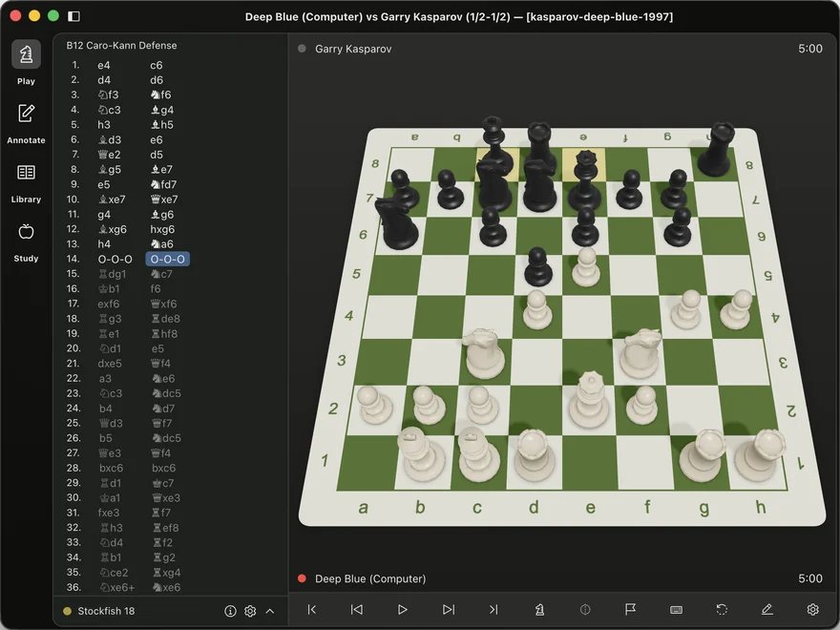Select white's move 15 Rdg1
840x630 pixels.
coord(112,274)
